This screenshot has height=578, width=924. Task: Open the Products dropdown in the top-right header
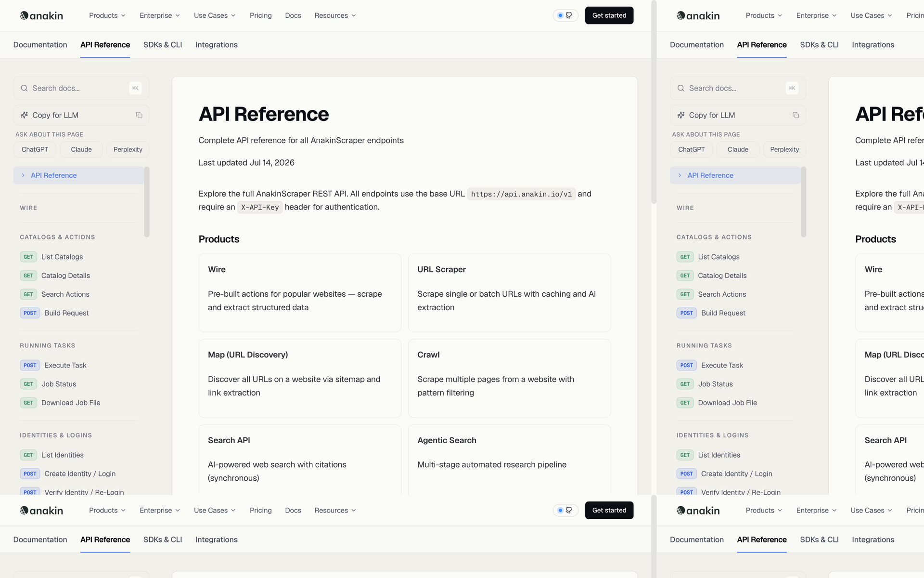pos(764,15)
